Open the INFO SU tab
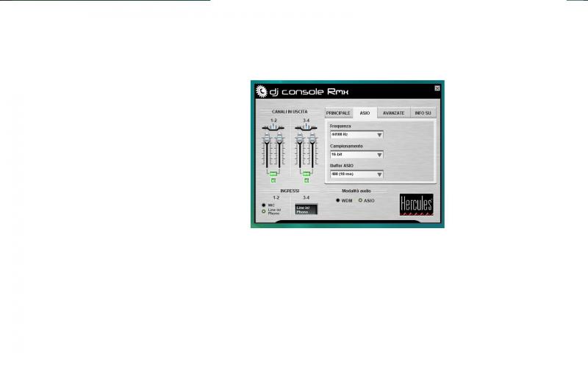588x368 pixels. 423,113
